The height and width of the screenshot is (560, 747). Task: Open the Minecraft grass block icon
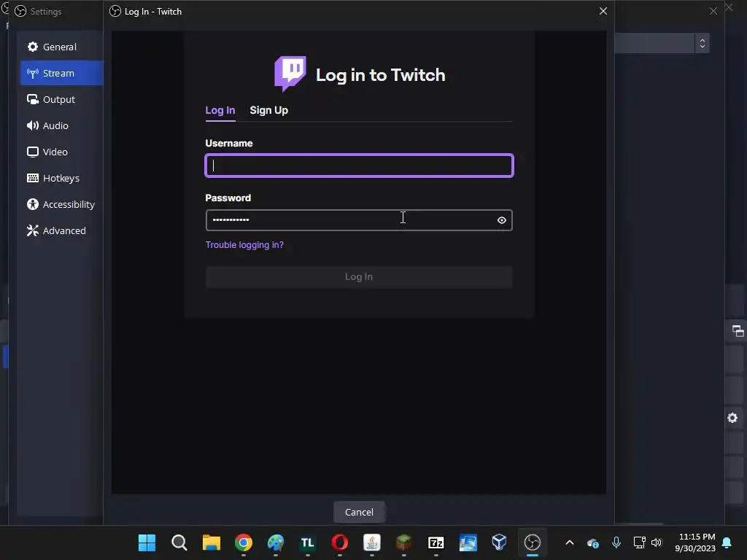[403, 542]
